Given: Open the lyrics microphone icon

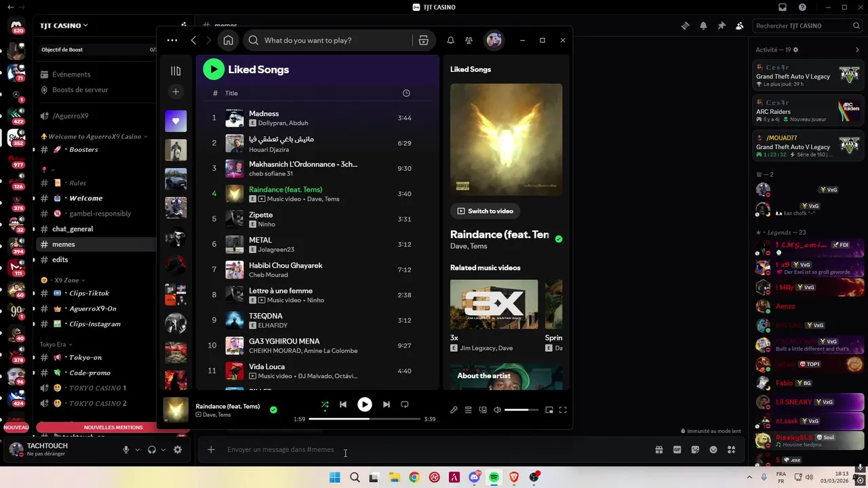Looking at the screenshot, I should tap(454, 410).
